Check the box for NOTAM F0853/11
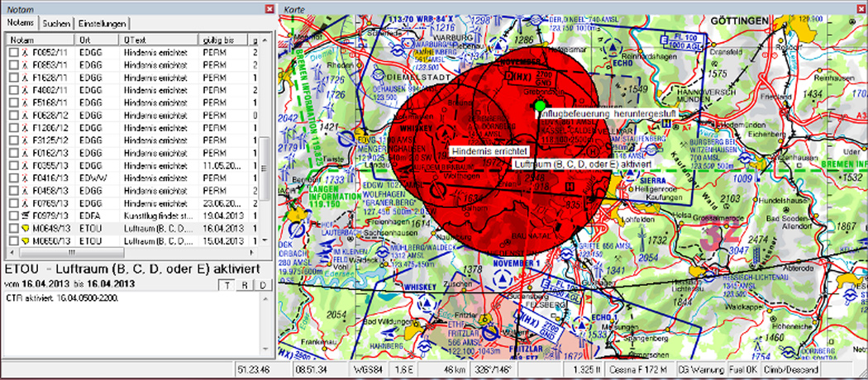The width and height of the screenshot is (868, 380). pyautogui.click(x=13, y=65)
